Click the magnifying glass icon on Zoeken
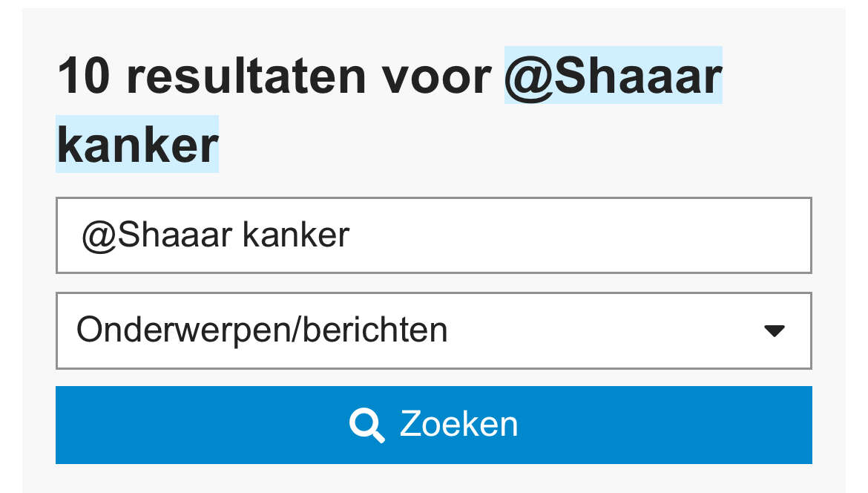The width and height of the screenshot is (868, 493). 367,425
